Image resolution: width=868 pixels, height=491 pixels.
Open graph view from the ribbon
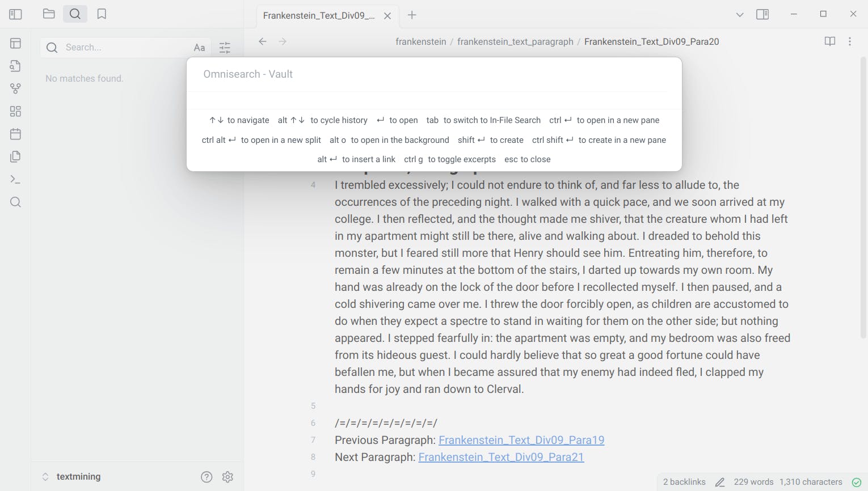pos(15,88)
